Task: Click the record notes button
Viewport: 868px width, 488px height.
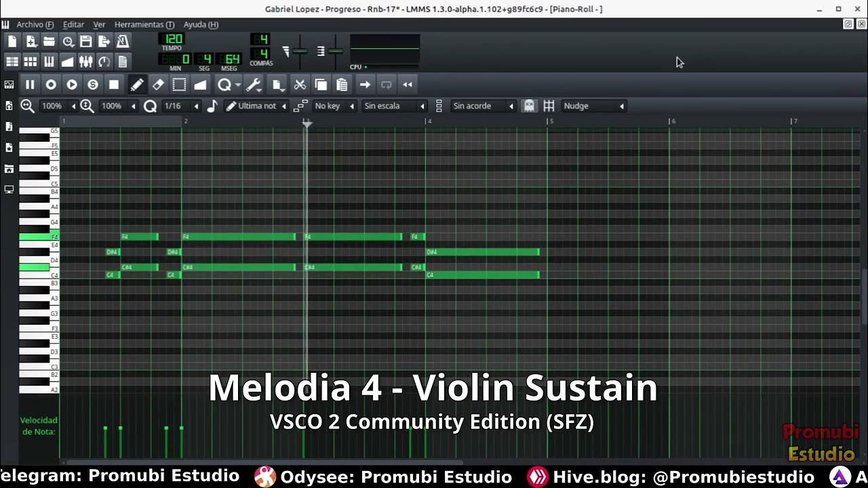Action: click(51, 85)
